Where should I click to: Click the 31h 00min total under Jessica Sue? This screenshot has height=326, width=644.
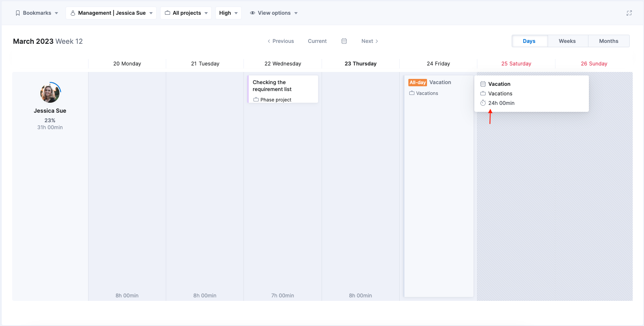[50, 127]
